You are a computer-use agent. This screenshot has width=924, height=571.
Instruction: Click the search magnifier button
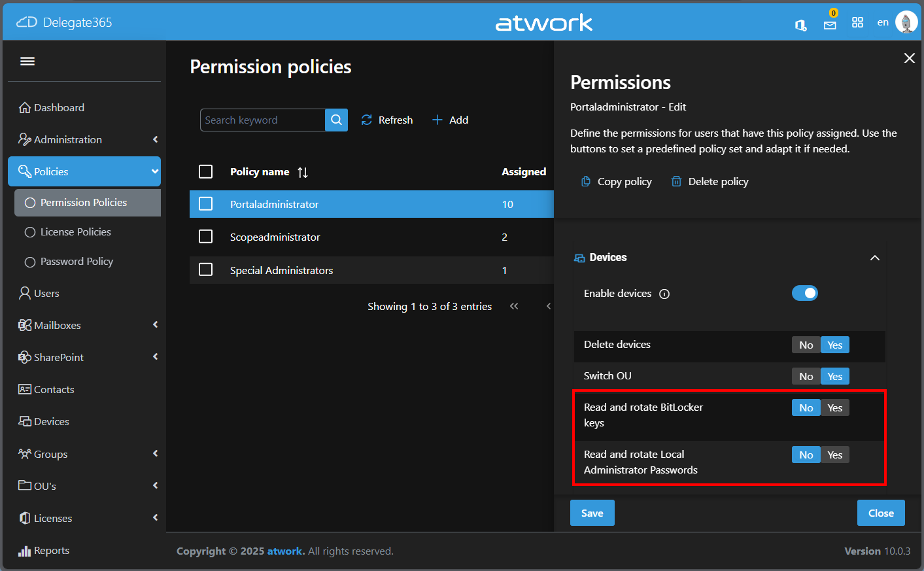(336, 120)
